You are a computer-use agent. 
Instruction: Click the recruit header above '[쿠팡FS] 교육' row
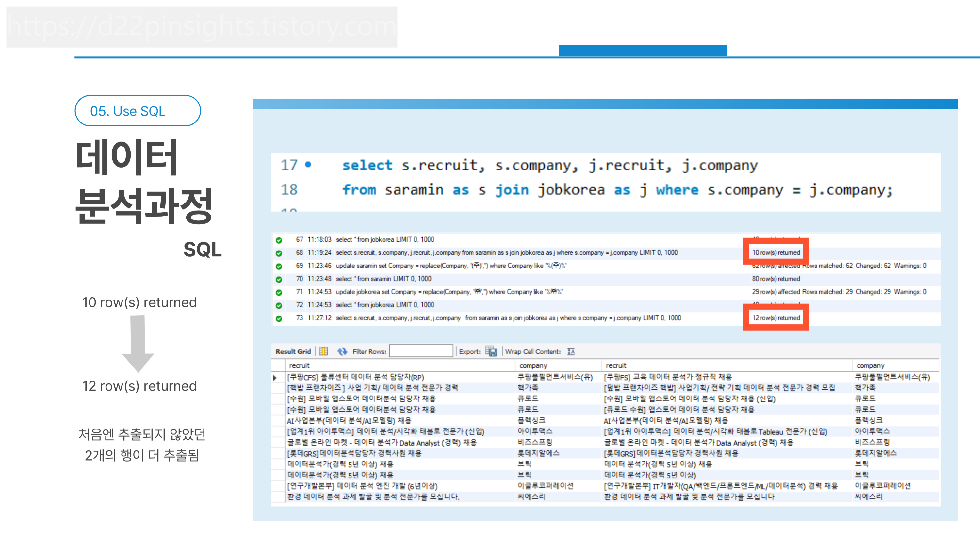tap(616, 365)
